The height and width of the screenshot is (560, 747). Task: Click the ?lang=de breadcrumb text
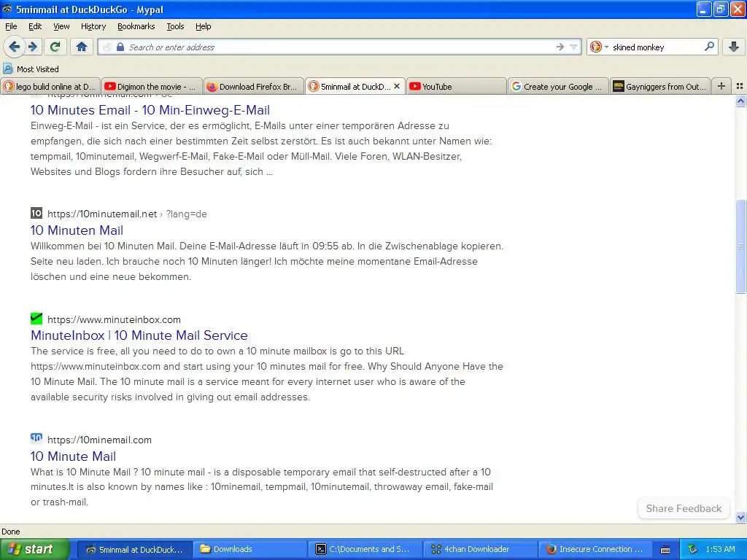tap(186, 214)
